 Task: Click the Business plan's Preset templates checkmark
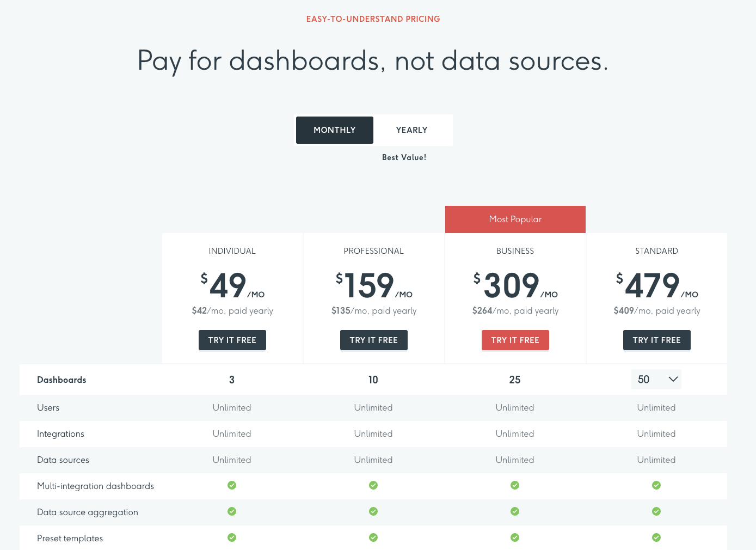click(515, 537)
